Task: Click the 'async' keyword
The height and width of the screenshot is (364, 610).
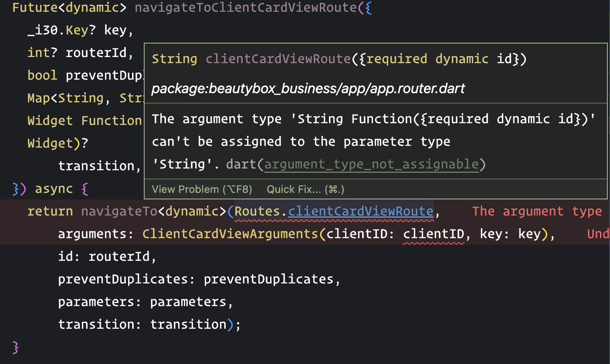Action: pyautogui.click(x=54, y=189)
